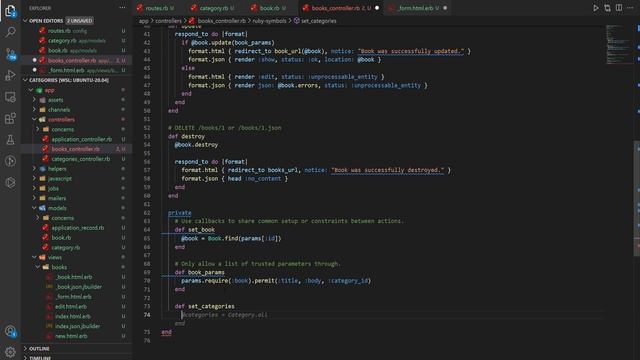
Task: Open the Accounts menu icon
Action: [x=10, y=331]
